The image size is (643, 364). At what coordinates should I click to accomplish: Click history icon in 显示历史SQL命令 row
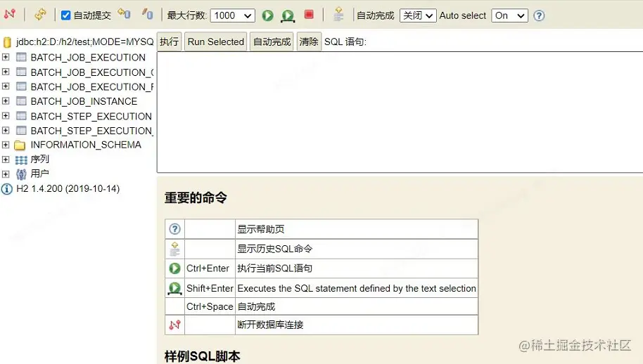pos(174,249)
